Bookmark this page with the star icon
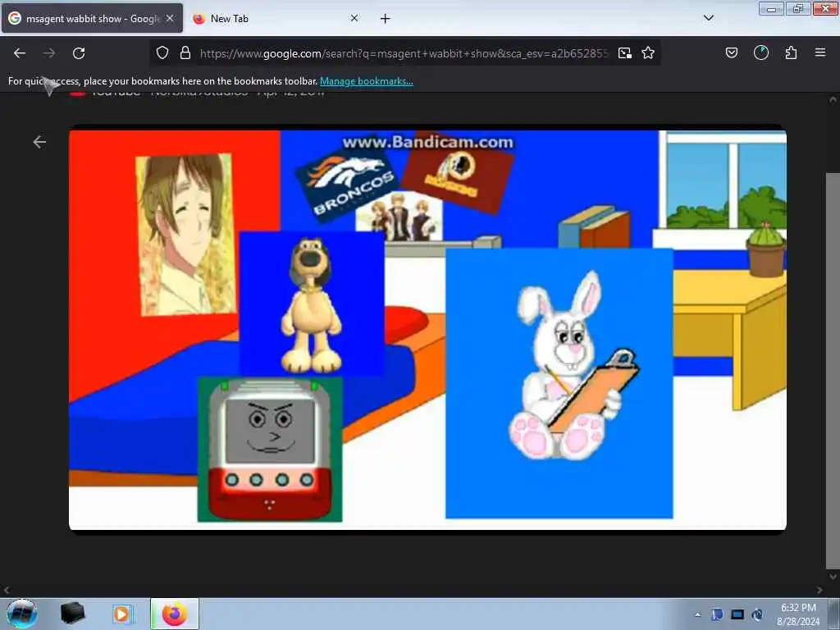This screenshot has height=630, width=840. 648,53
